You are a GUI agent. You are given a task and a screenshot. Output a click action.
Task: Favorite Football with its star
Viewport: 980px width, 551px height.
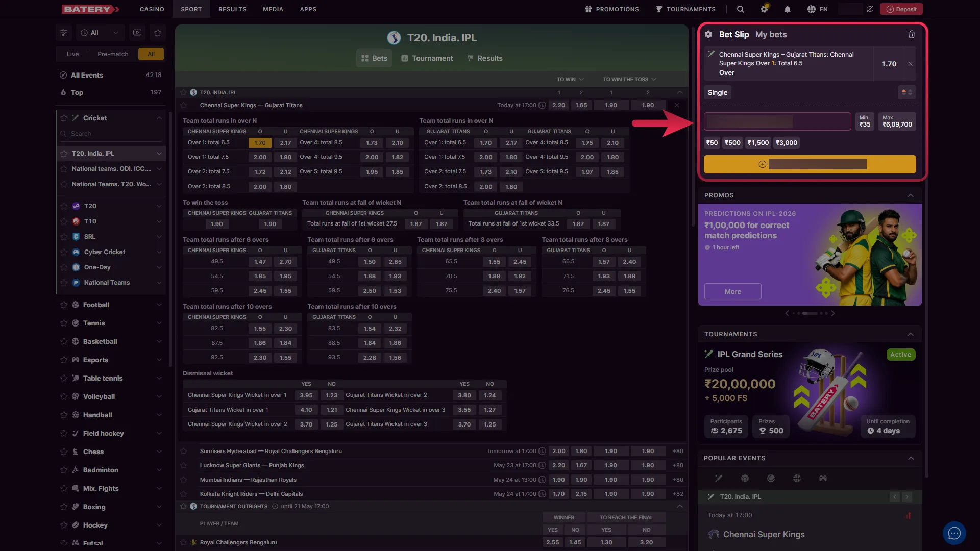[x=64, y=305]
